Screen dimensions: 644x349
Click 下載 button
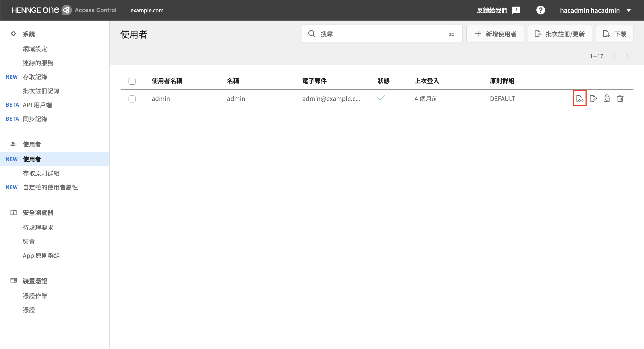click(614, 34)
